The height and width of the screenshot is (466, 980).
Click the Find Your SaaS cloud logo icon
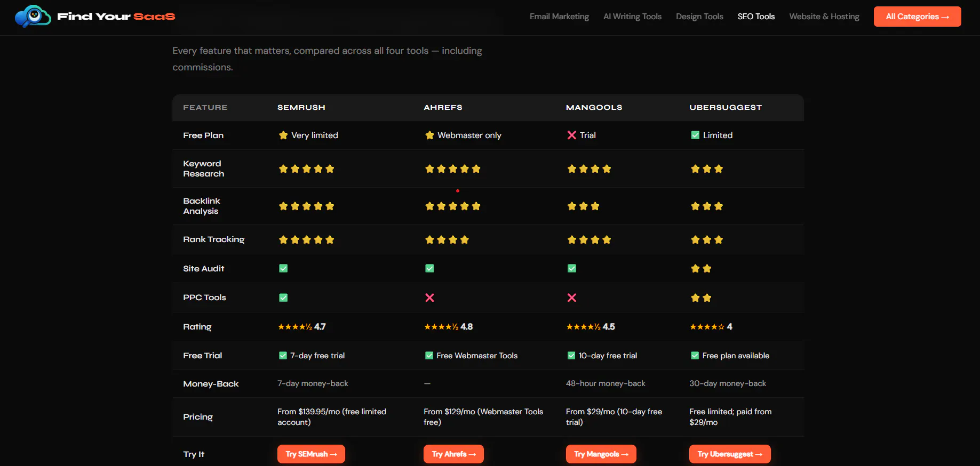[33, 17]
